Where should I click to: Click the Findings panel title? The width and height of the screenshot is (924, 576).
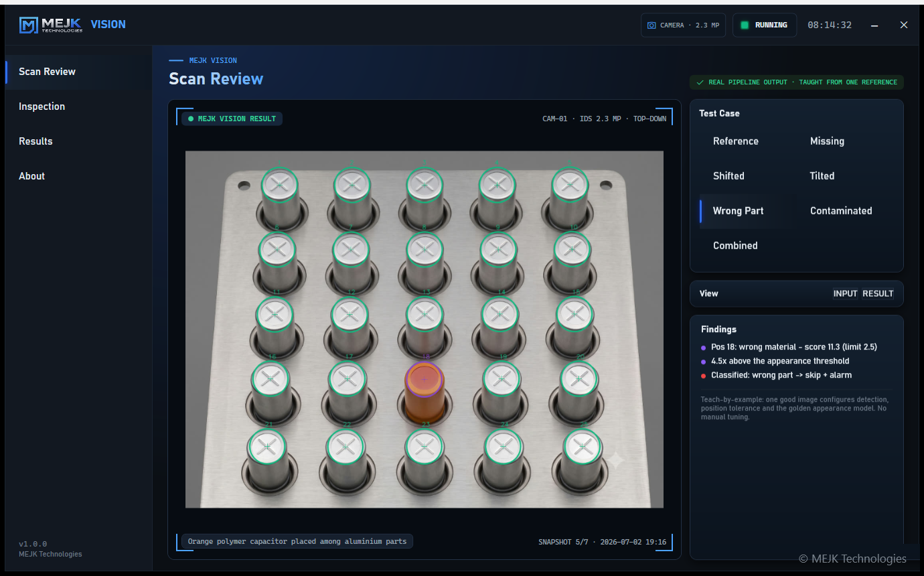point(718,330)
